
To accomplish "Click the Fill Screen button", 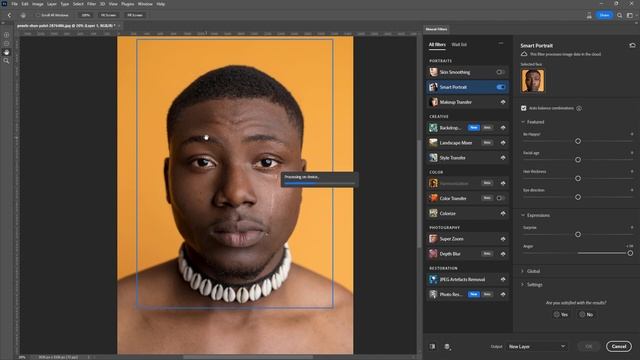I will tap(135, 15).
